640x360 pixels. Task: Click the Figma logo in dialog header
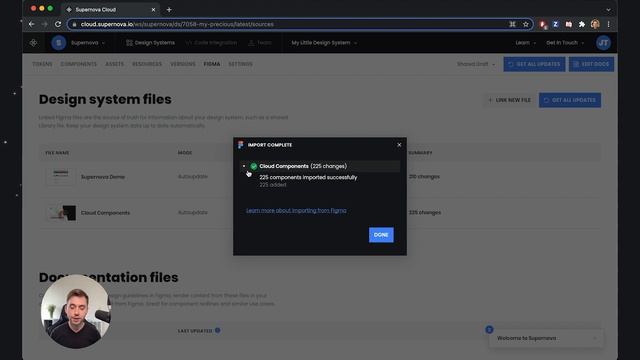[240, 145]
